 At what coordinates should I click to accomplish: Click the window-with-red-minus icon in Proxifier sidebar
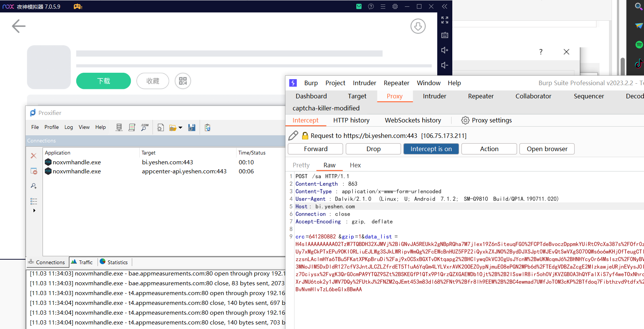click(34, 171)
